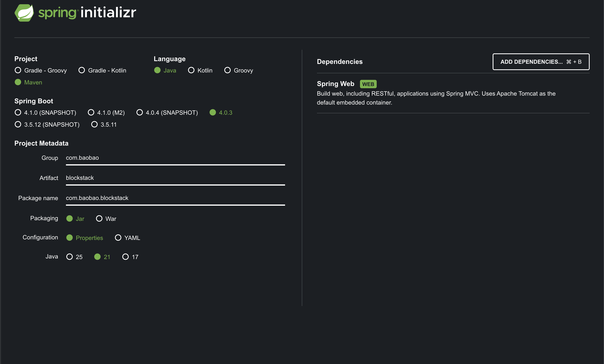604x364 pixels.
Task: Click the Packaging label
Action: (44, 218)
